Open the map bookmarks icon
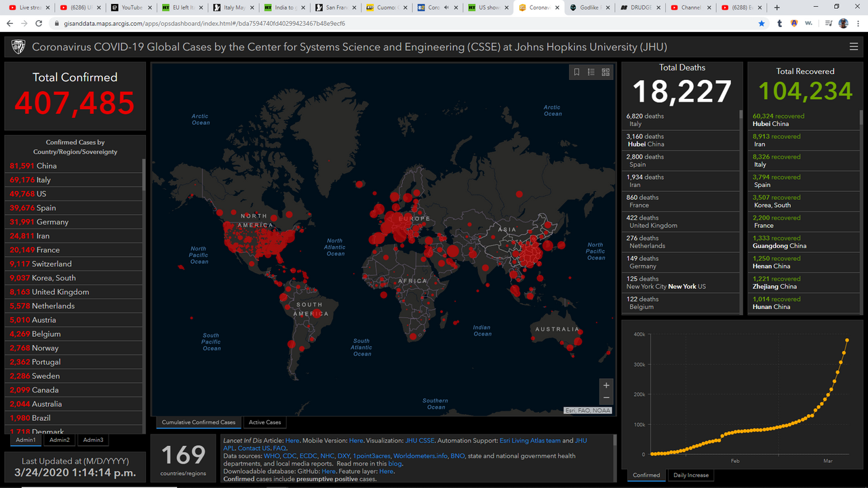Screen dimensions: 868x488 [576, 73]
